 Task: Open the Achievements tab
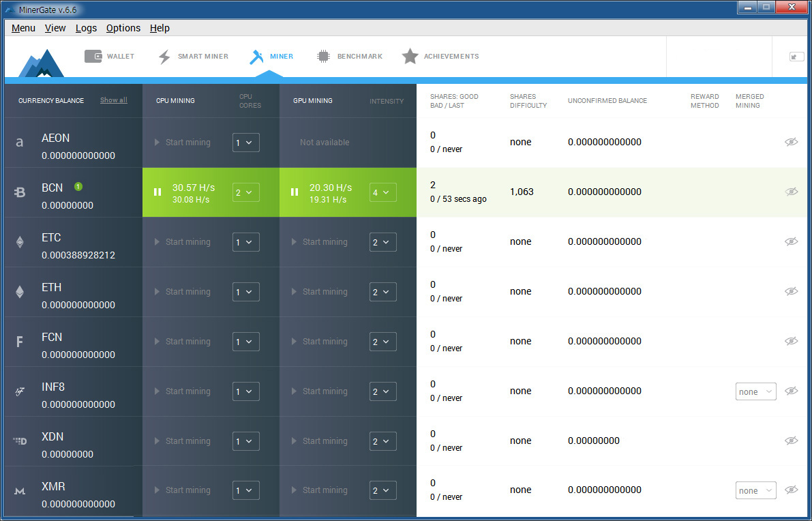tap(440, 57)
